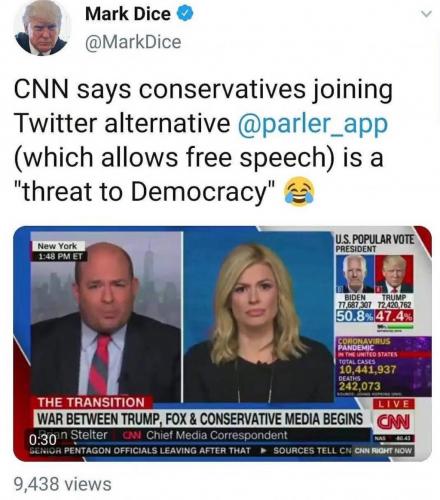The height and width of the screenshot is (500, 440).
Task: Click the crying-laughing emoji in tweet
Action: [299, 191]
